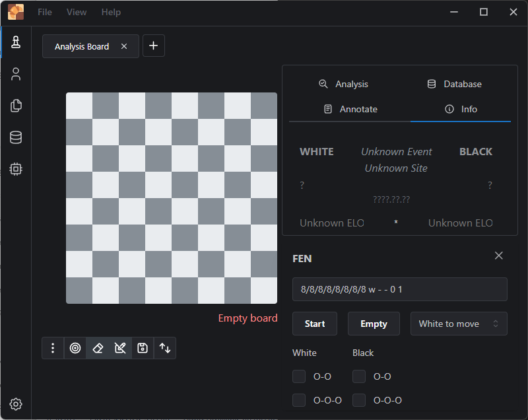Image resolution: width=528 pixels, height=420 pixels.
Task: Open Settings gear in sidebar
Action: 16,404
